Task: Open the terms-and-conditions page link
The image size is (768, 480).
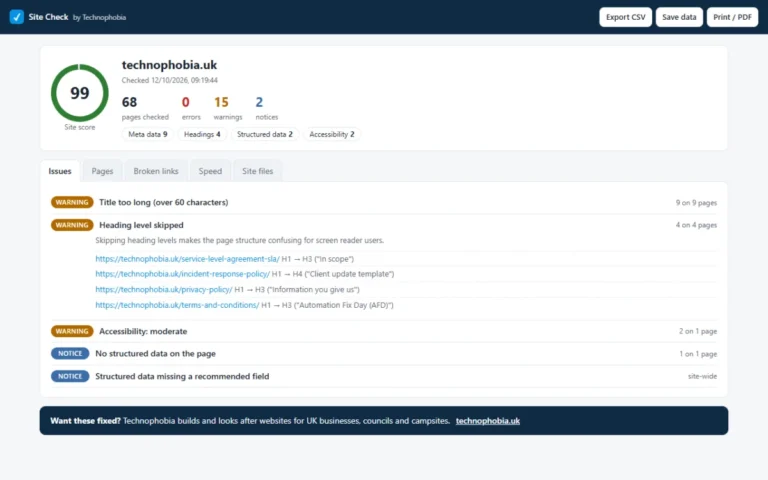Action: click(177, 305)
